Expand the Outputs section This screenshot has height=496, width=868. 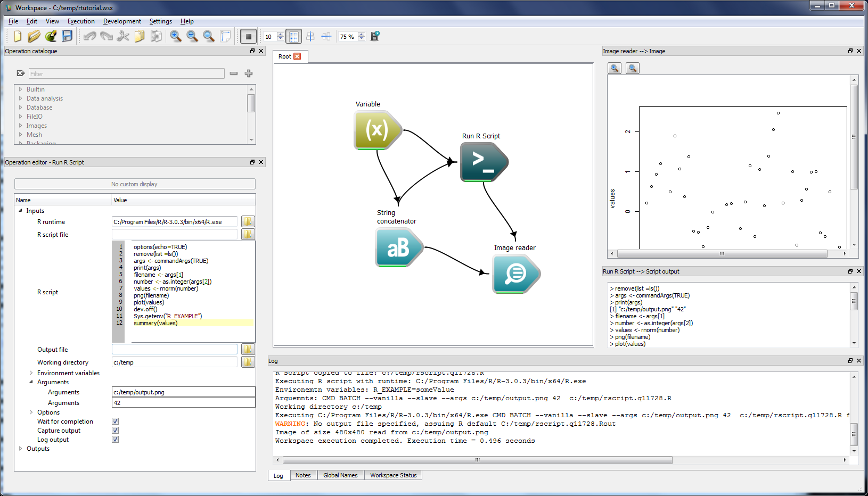[x=21, y=449]
